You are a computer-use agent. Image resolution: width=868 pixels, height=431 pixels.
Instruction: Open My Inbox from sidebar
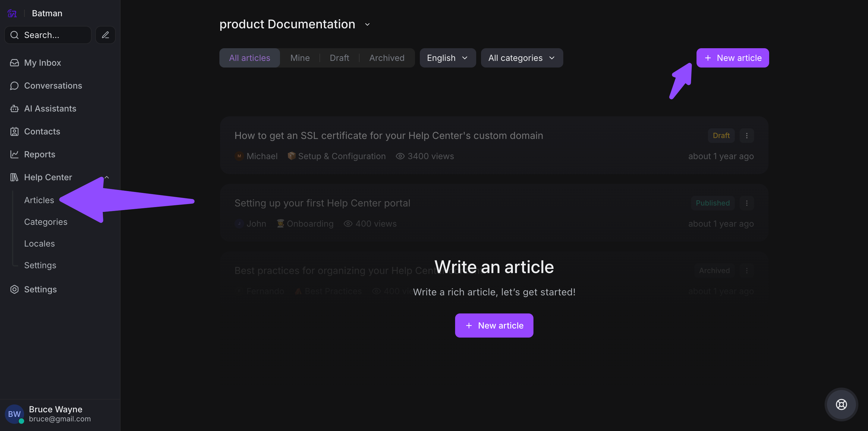coord(42,63)
